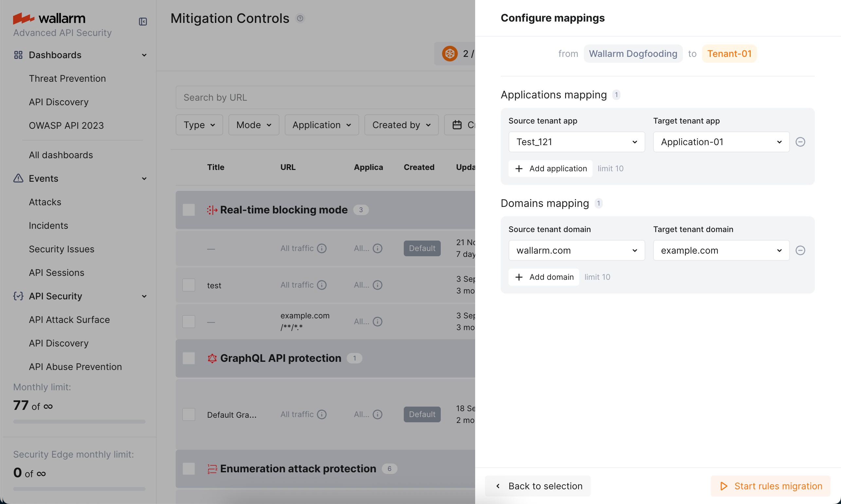Go to the Attacks page
Image resolution: width=841 pixels, height=504 pixels.
[45, 202]
